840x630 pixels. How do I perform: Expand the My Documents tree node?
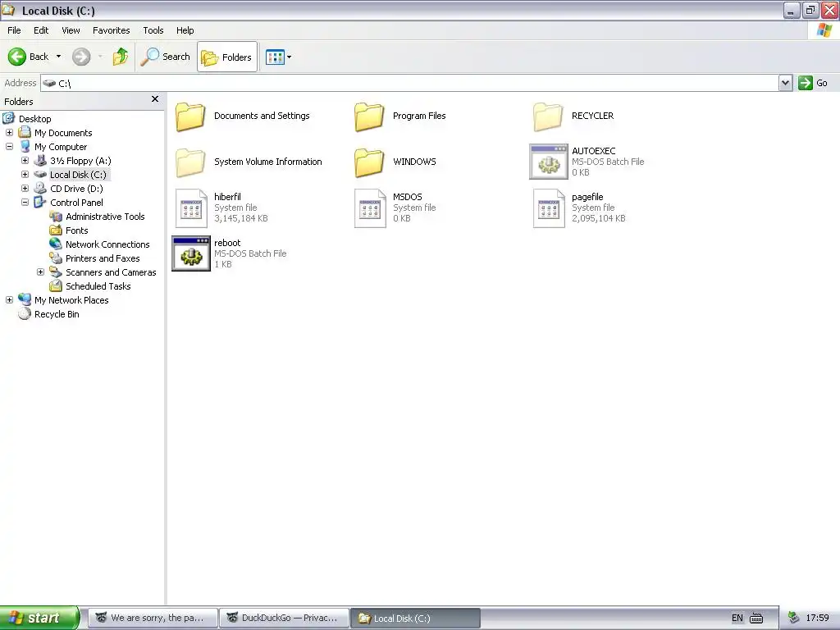[9, 132]
